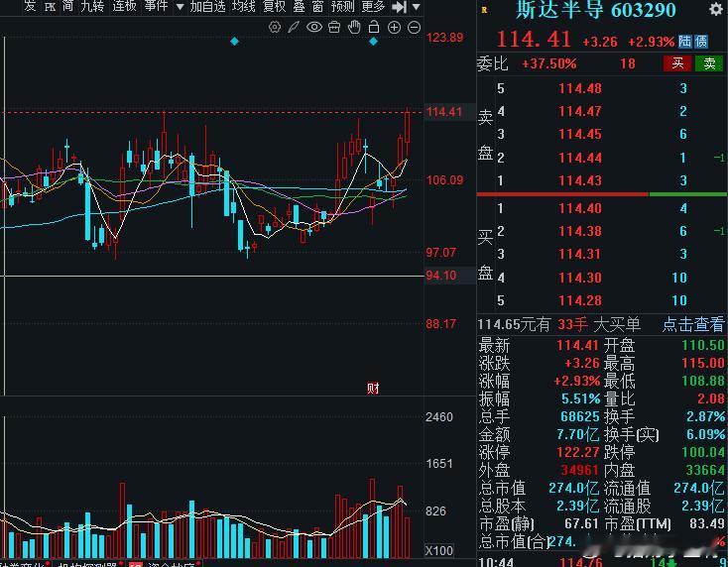Open the 九转 indicator

coord(92,6)
